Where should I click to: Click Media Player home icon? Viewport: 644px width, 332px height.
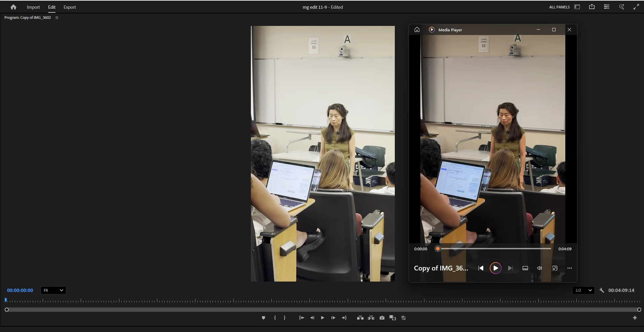point(417,30)
